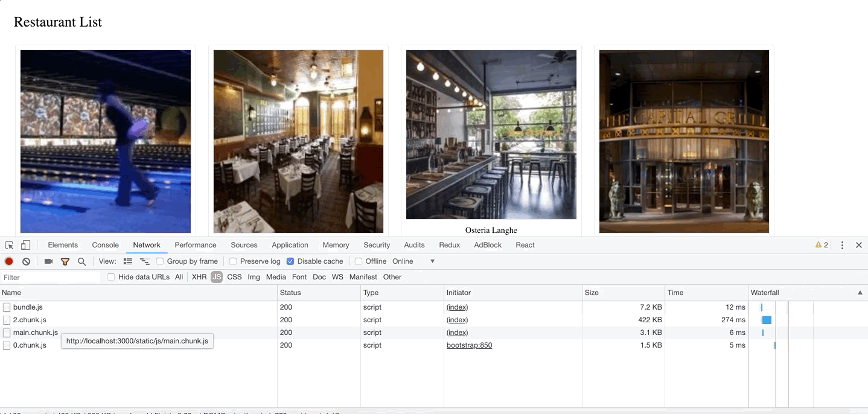The height and width of the screenshot is (414, 868).
Task: Filter requests by Media
Action: click(276, 277)
